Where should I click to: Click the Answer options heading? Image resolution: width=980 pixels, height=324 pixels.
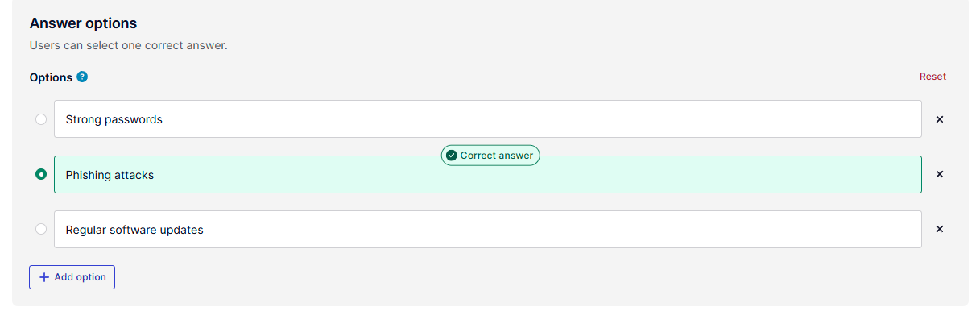point(83,23)
